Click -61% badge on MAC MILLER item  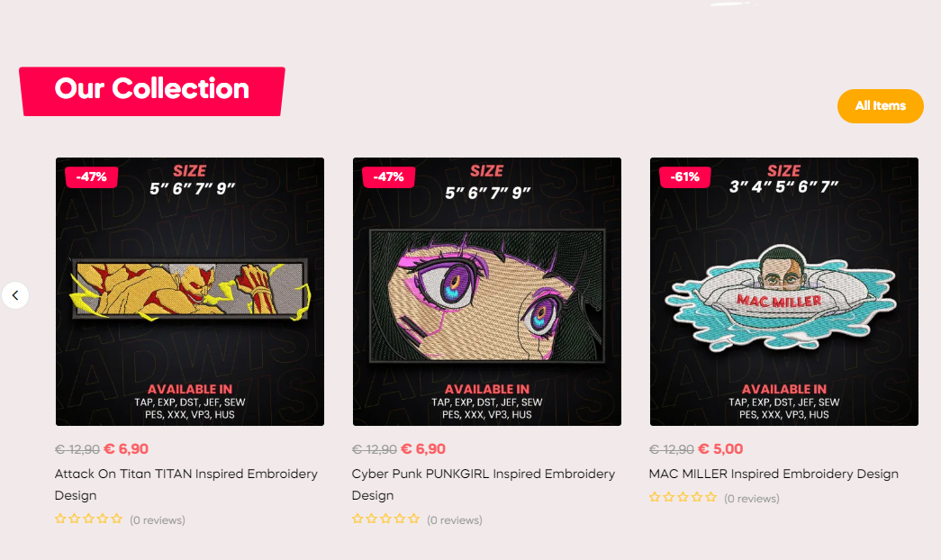click(x=684, y=177)
